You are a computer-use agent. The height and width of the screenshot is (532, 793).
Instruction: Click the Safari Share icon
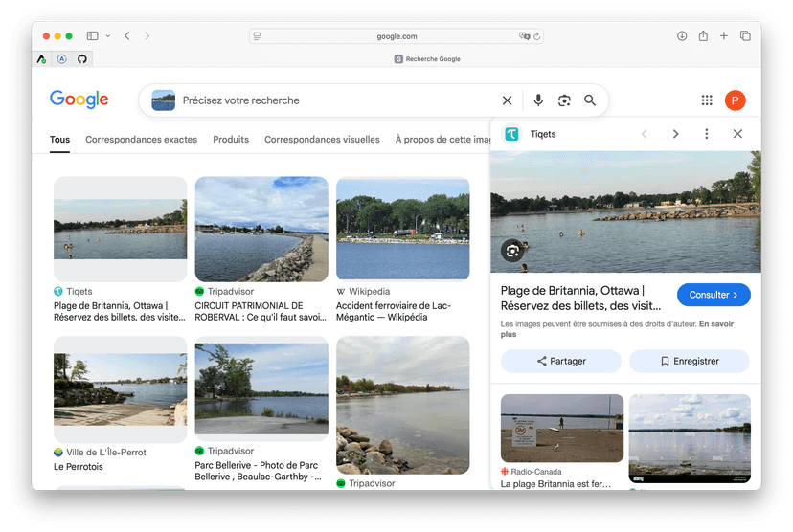coord(703,36)
